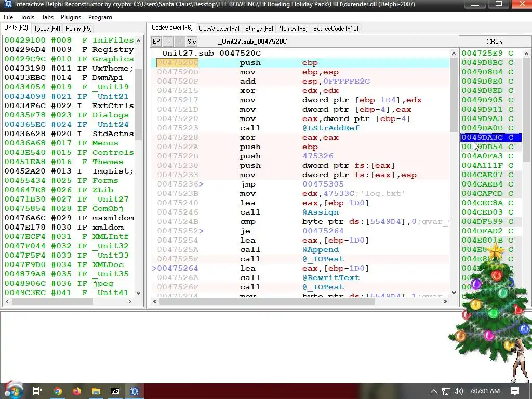The image size is (532, 399).
Task: Open the Start menu with Santa hat
Action: tap(13, 390)
